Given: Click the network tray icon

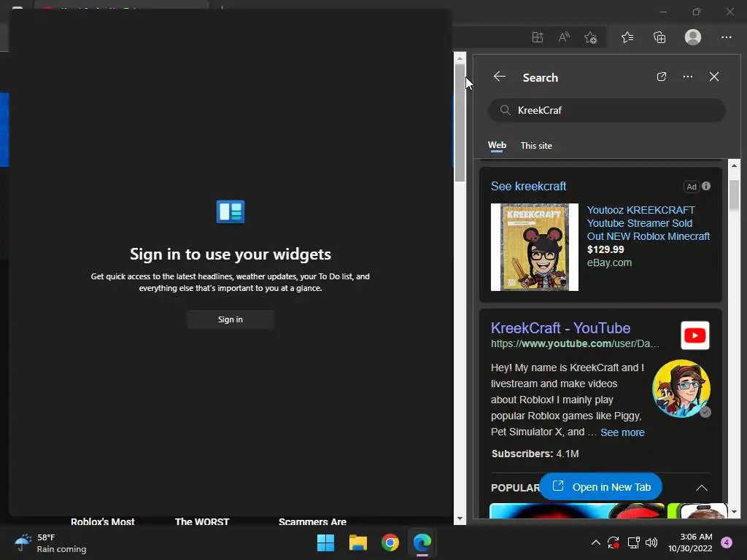Looking at the screenshot, I should 633,542.
